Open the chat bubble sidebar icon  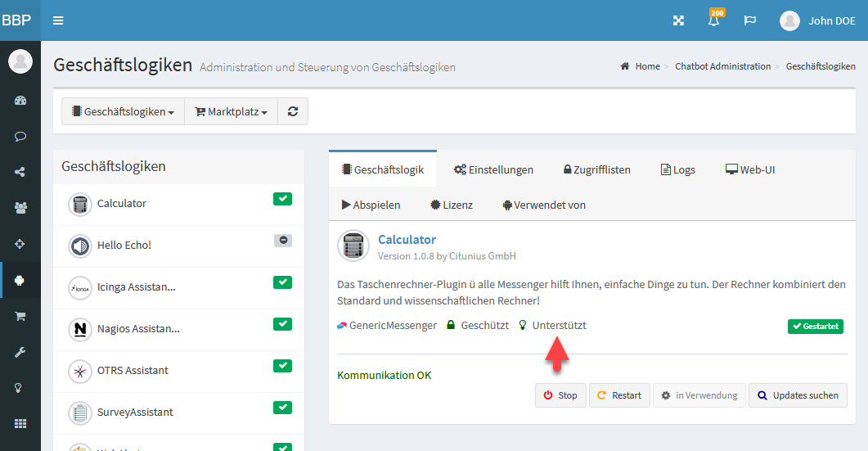[x=20, y=137]
